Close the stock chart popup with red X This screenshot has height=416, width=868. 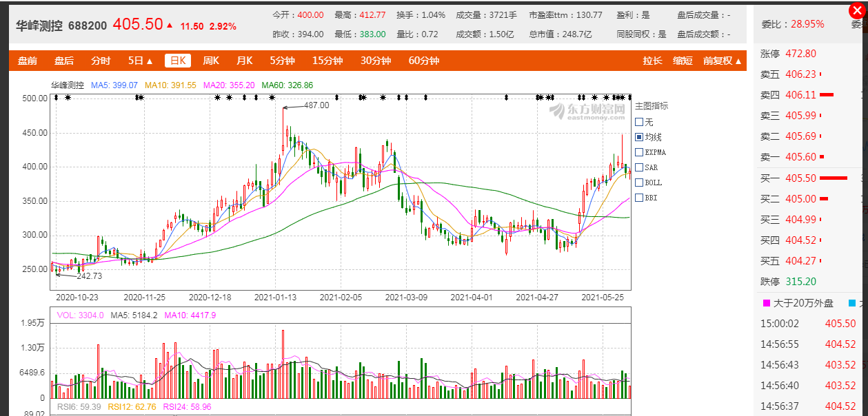tap(858, 10)
